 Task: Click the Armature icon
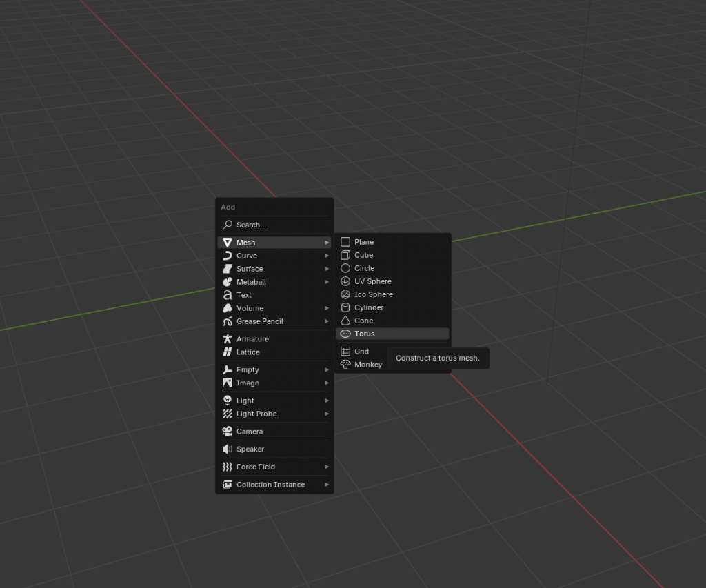coord(228,339)
